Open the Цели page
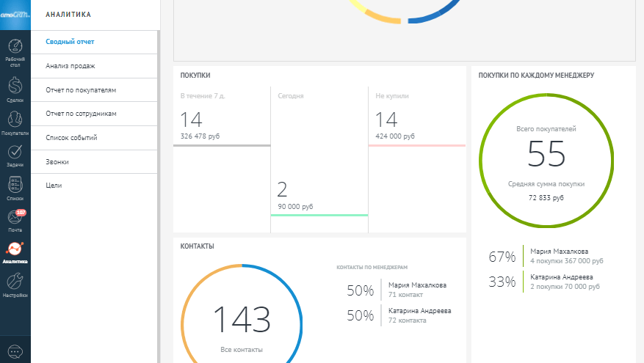The image size is (644, 363). pyautogui.click(x=54, y=186)
